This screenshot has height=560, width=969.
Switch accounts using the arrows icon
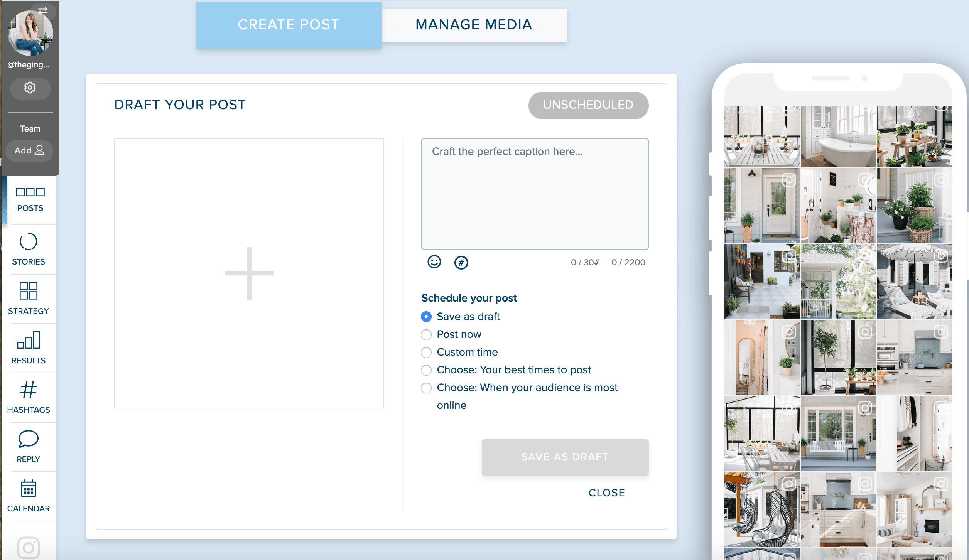43,10
